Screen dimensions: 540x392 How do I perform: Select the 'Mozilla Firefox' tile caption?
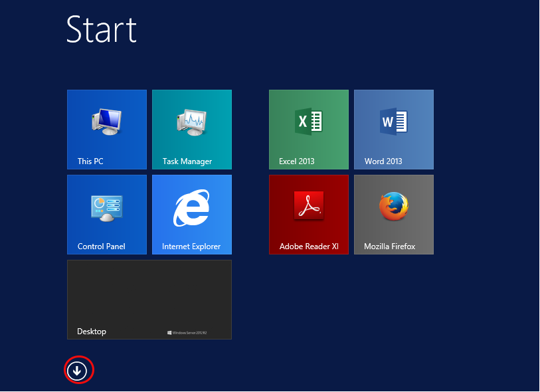click(389, 246)
